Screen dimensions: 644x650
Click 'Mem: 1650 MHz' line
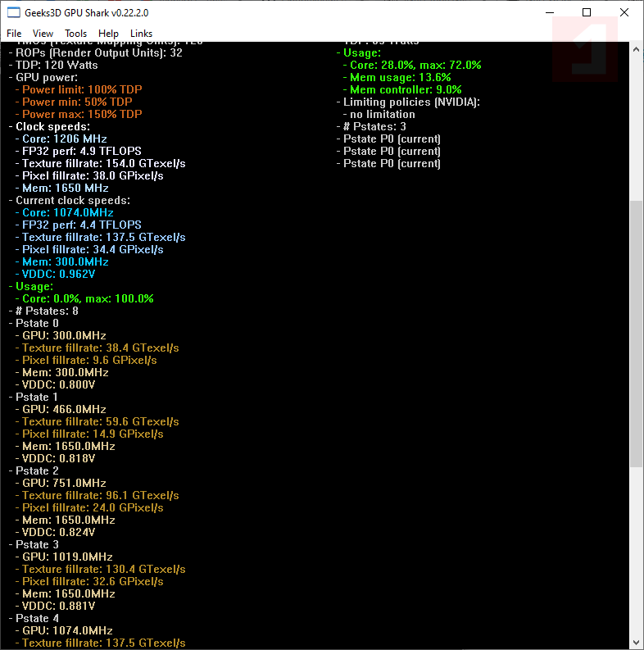(62, 189)
